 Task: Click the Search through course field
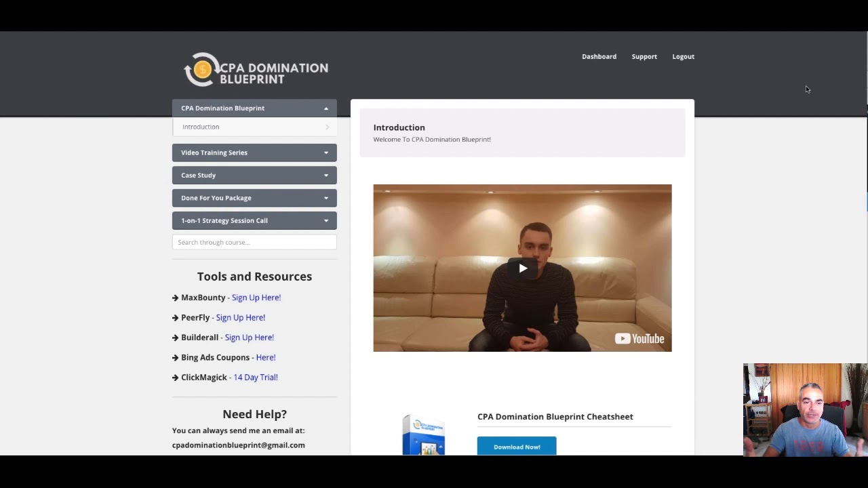pyautogui.click(x=254, y=243)
